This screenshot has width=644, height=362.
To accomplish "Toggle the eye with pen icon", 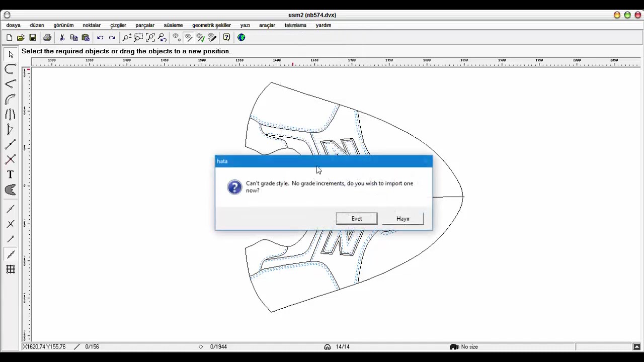I will tap(212, 37).
